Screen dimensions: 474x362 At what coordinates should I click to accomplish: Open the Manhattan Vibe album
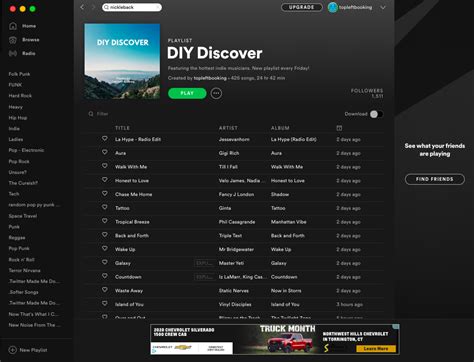coord(289,222)
